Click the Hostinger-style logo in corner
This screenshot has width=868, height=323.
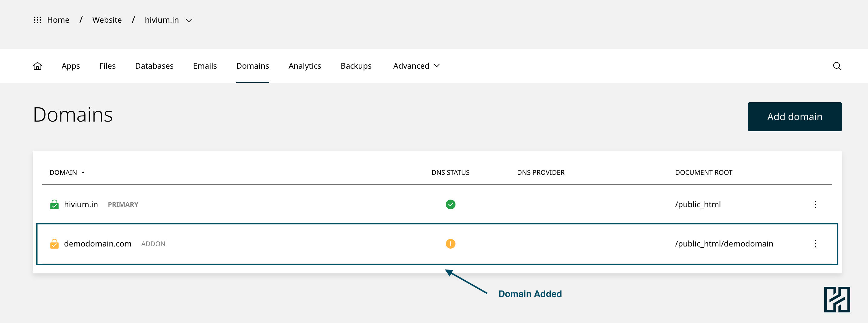tap(837, 299)
